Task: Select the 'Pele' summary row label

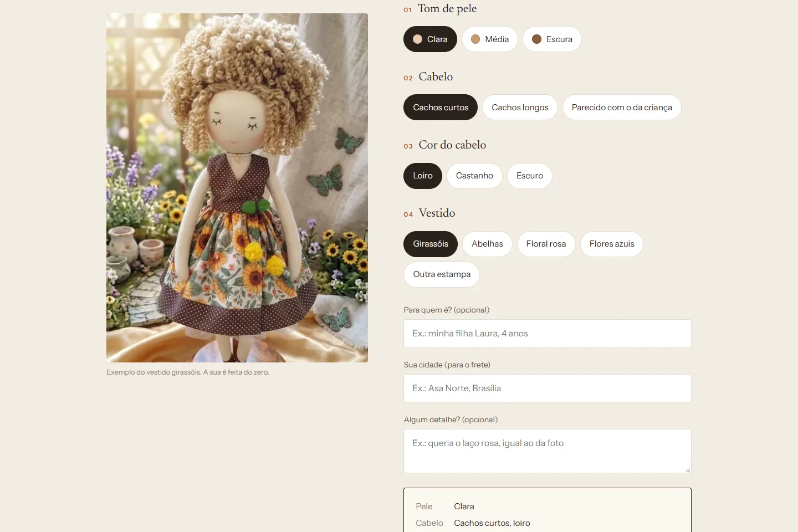Action: point(424,507)
